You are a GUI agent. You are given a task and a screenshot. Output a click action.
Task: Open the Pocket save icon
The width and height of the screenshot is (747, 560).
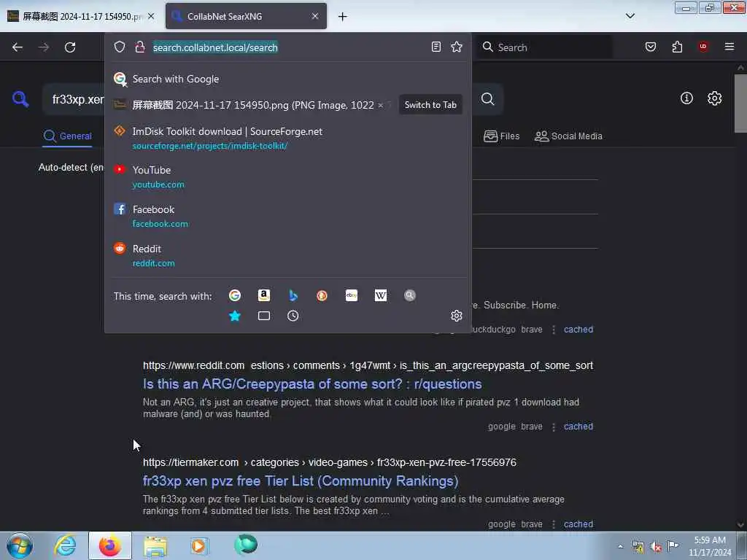(x=650, y=47)
